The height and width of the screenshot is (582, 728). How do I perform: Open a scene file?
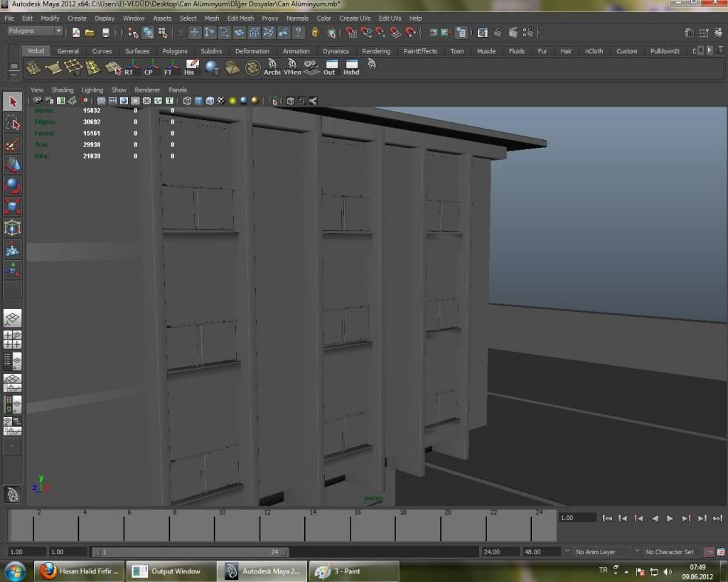[90, 32]
